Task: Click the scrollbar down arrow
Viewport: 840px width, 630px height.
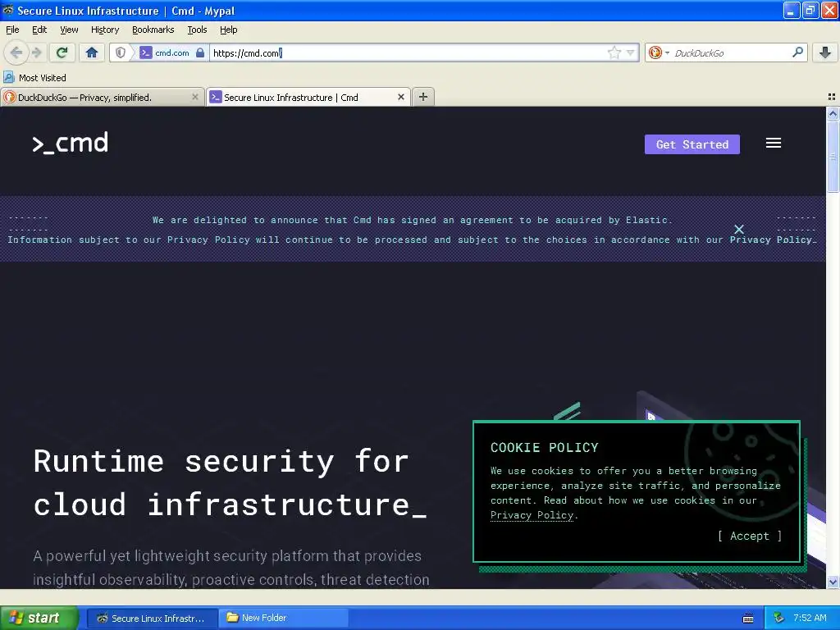Action: (833, 582)
